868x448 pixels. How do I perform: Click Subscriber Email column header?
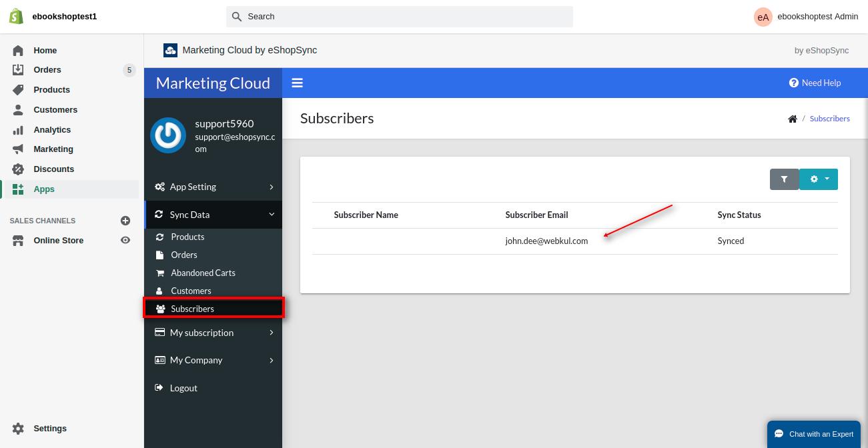pos(536,215)
